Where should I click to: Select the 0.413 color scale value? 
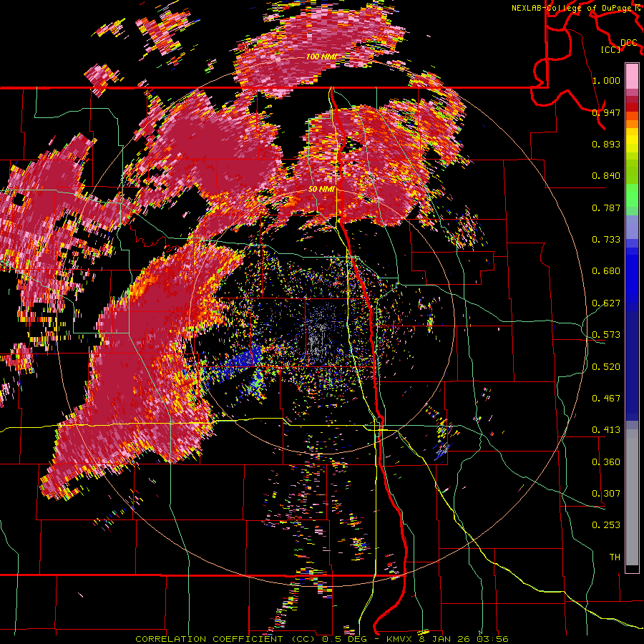606,429
